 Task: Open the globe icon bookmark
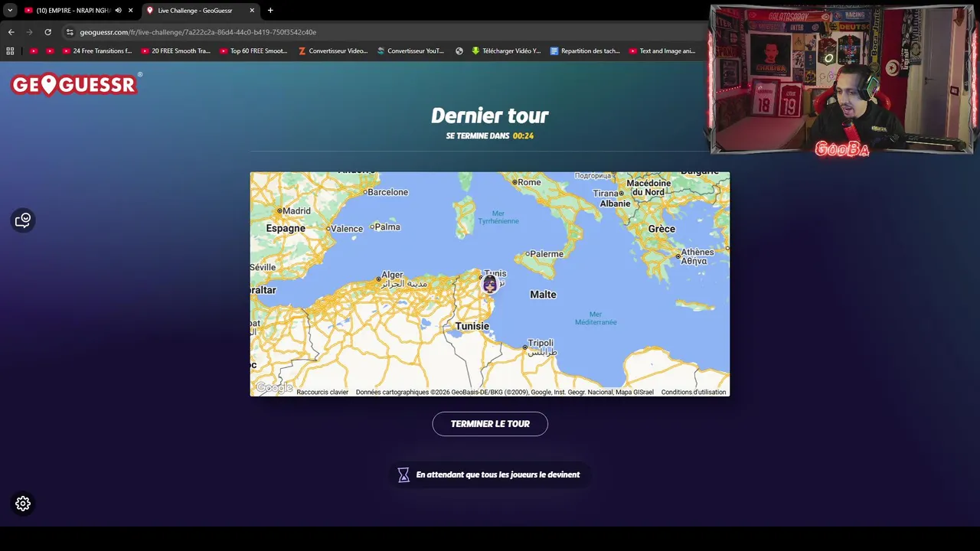(x=459, y=51)
